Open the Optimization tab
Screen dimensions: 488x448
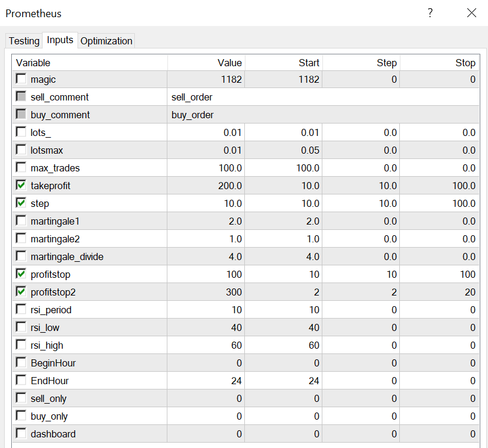point(106,41)
